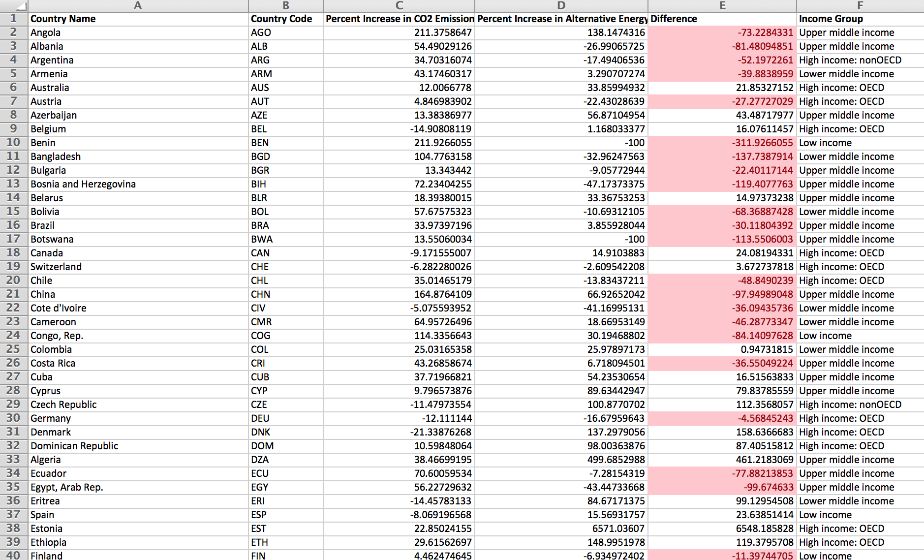Screen dimensions: 924x560
Task: Select row 25 header
Action: (13, 349)
